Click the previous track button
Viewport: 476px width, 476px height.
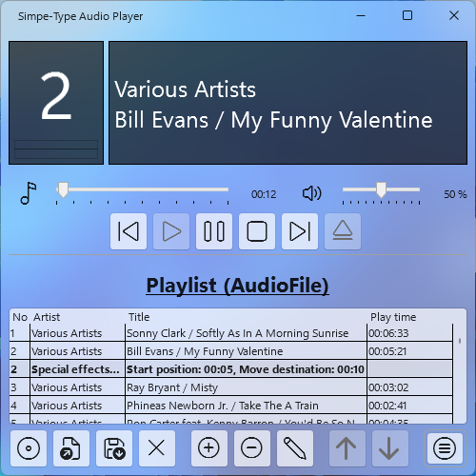coord(129,231)
